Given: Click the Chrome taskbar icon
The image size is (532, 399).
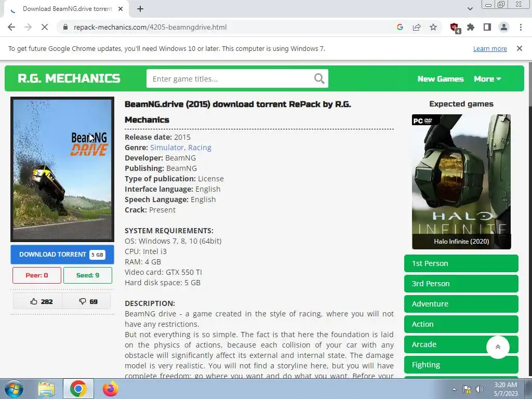Looking at the screenshot, I should pyautogui.click(x=78, y=389).
